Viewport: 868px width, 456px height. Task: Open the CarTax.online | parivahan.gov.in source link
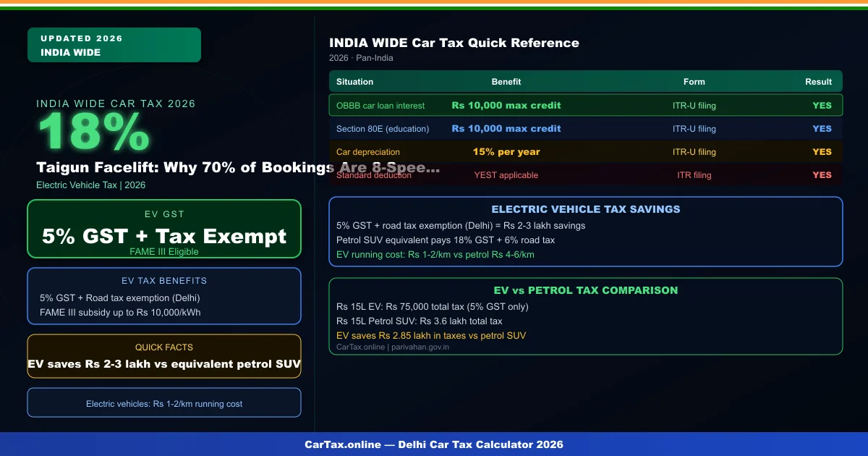coord(393,347)
